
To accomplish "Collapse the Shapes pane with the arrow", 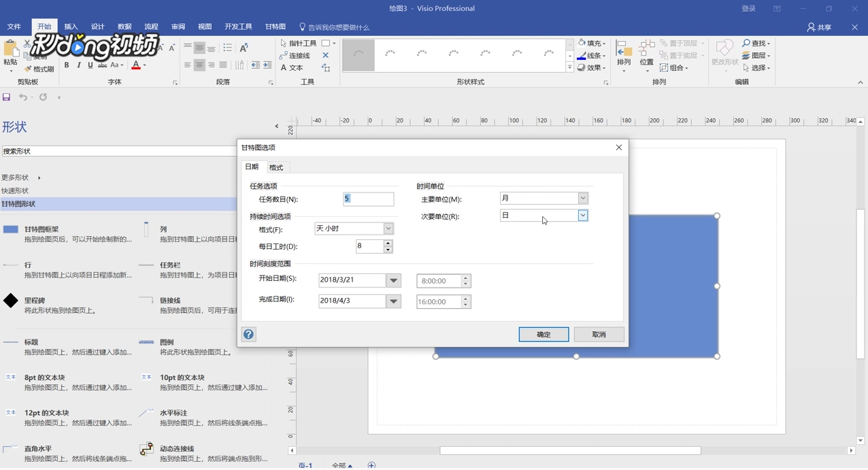I will pos(277,126).
